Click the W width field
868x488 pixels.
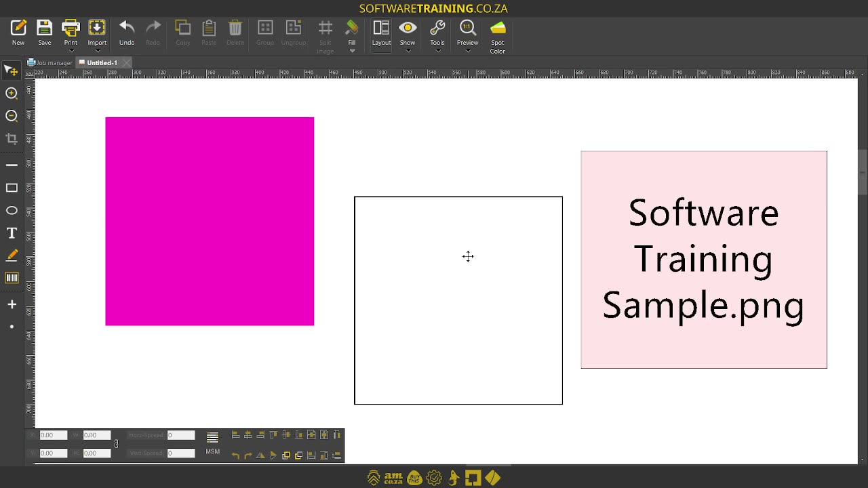click(97, 435)
